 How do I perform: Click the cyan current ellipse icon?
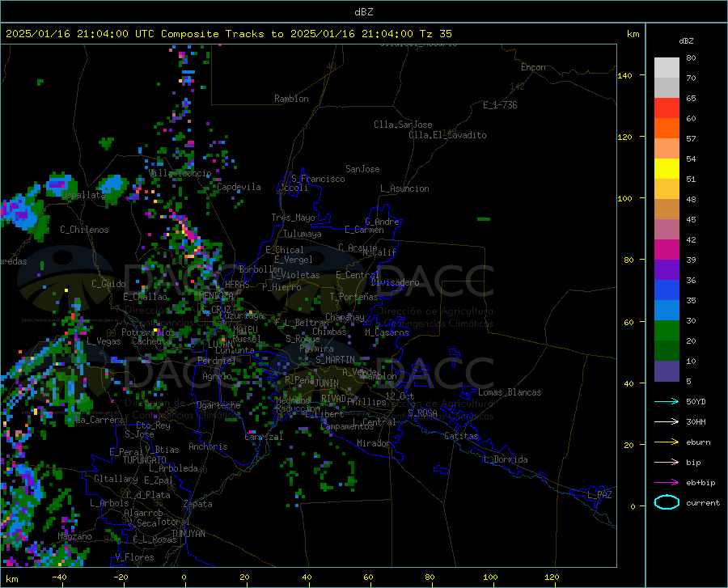[x=667, y=502]
